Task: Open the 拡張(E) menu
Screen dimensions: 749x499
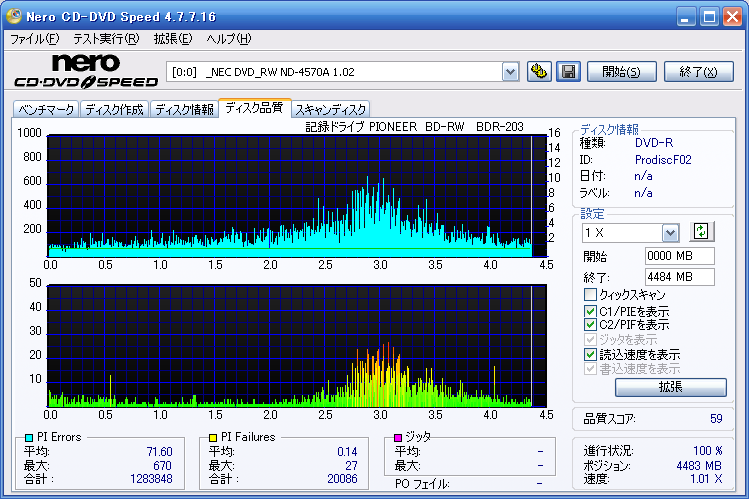Action: coord(172,39)
